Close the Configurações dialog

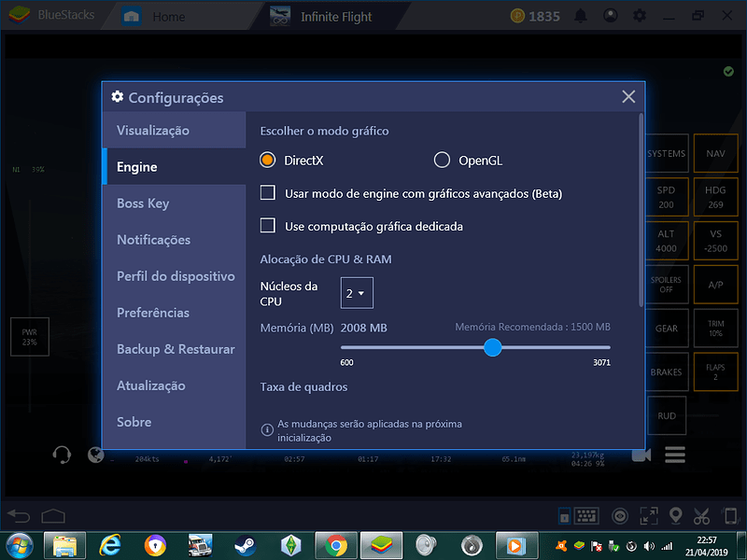click(628, 97)
